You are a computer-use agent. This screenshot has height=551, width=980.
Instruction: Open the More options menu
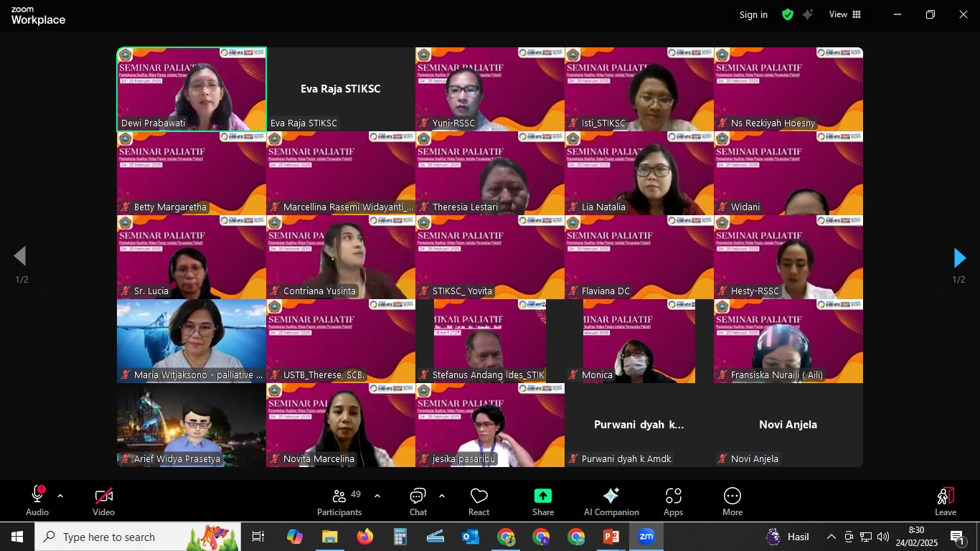[x=732, y=501]
